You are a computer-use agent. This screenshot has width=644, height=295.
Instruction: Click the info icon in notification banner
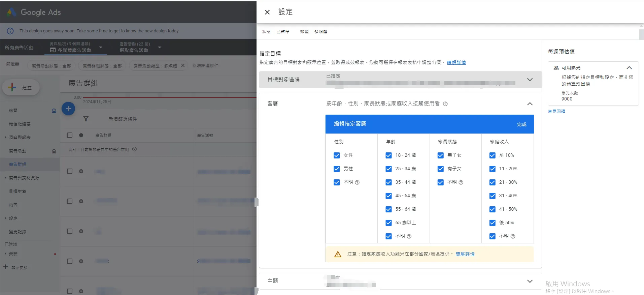(10, 31)
